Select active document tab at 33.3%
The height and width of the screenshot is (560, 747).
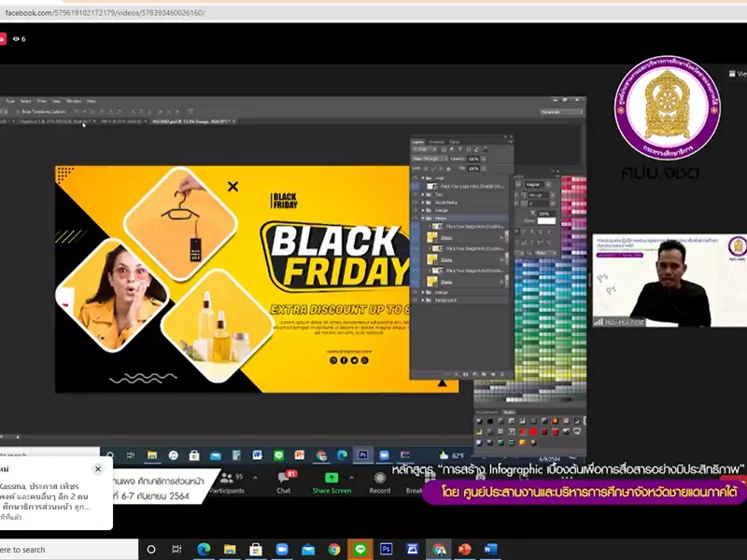(x=193, y=121)
